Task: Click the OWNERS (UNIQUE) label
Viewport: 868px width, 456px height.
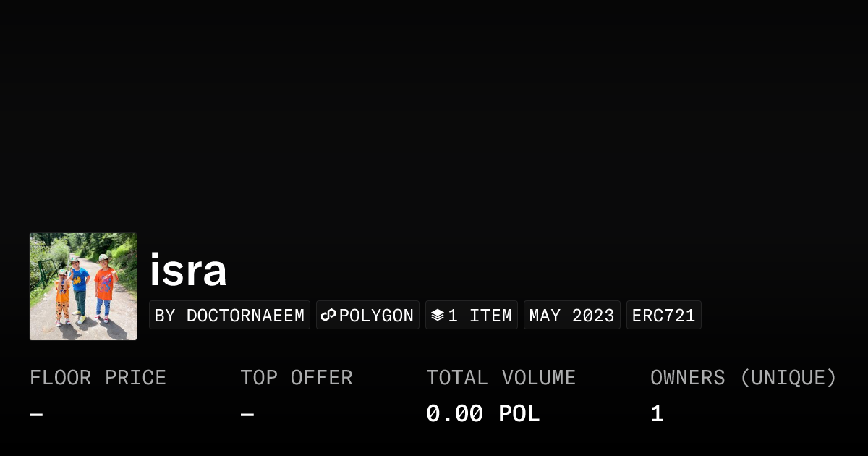Action: [743, 378]
